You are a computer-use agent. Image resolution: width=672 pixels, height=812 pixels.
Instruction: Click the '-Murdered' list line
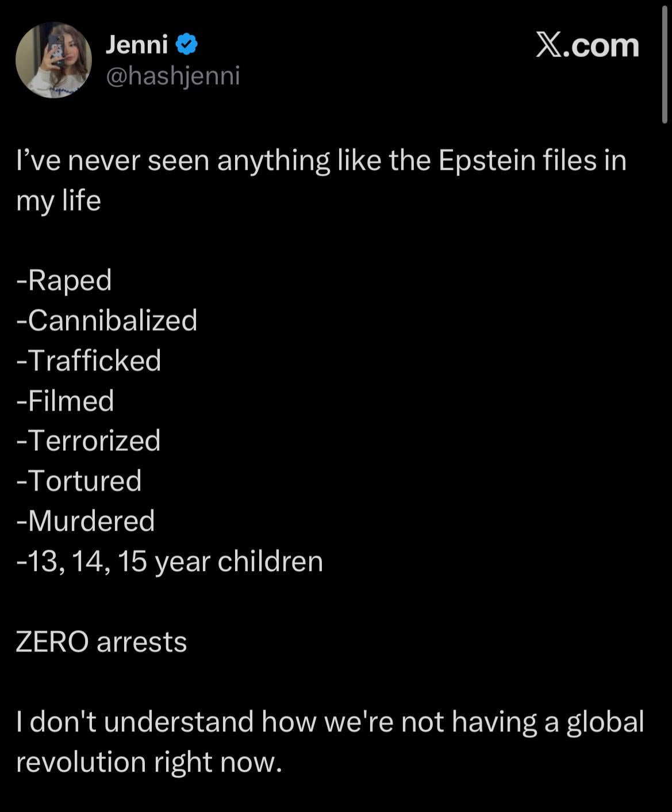(86, 521)
